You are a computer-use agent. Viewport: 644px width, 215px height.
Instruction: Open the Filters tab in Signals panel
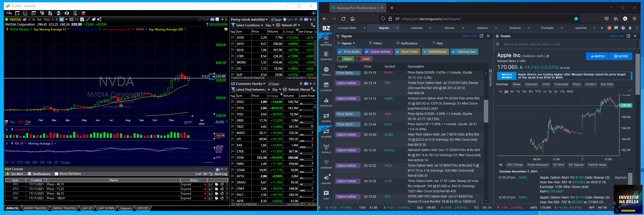point(375,43)
